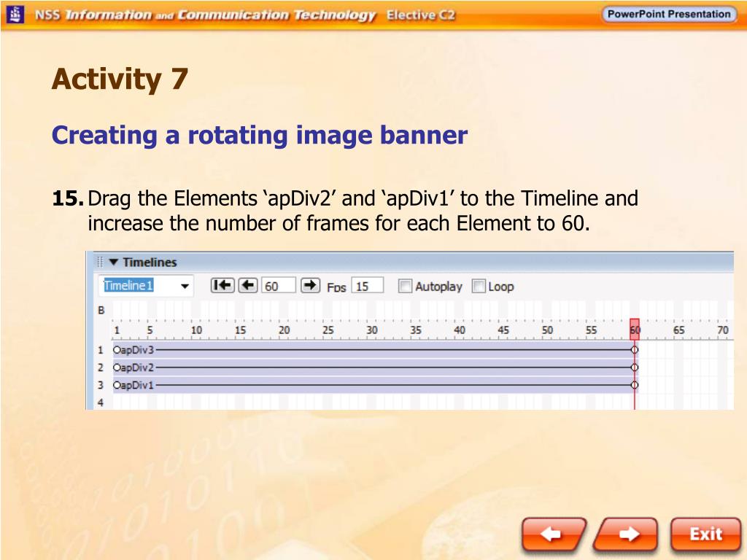
Task: Click the end keyframe of apDiv1
Action: click(x=634, y=385)
